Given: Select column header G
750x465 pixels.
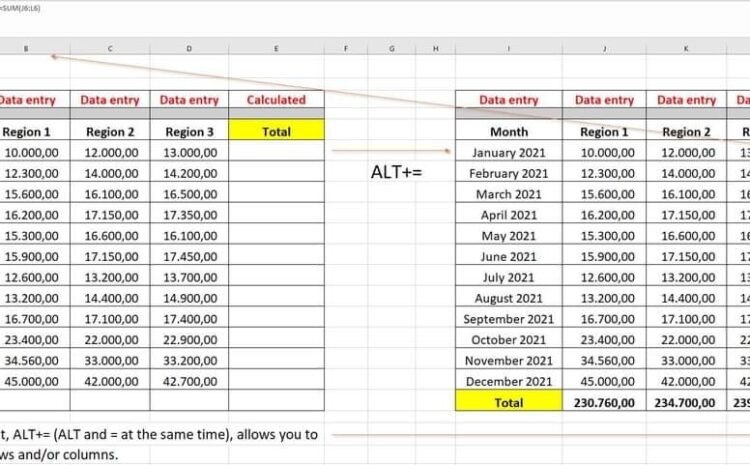Looking at the screenshot, I should [x=392, y=48].
